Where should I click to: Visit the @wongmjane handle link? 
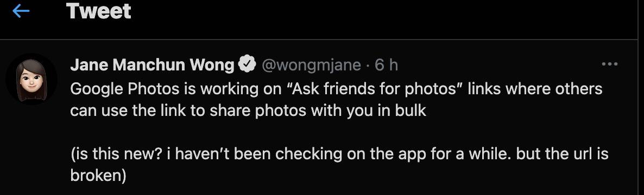[311, 64]
